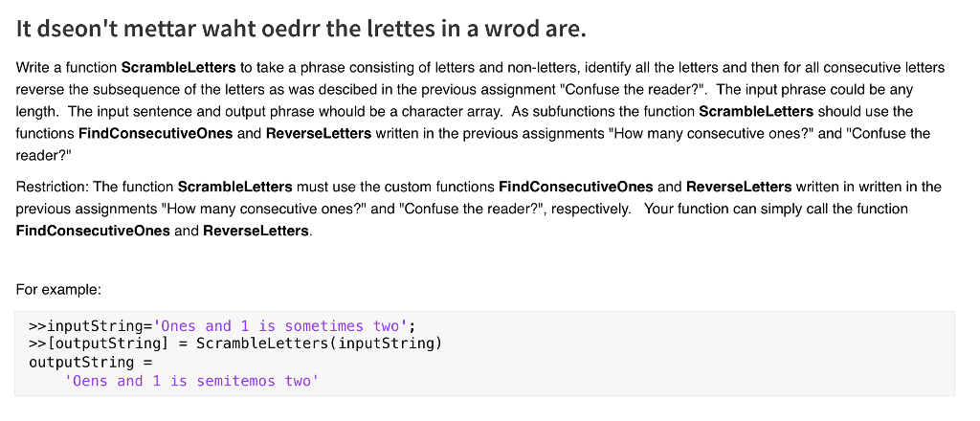
Task: Click the result string 'Oens and 1 is semitemos two'
Action: (191, 381)
